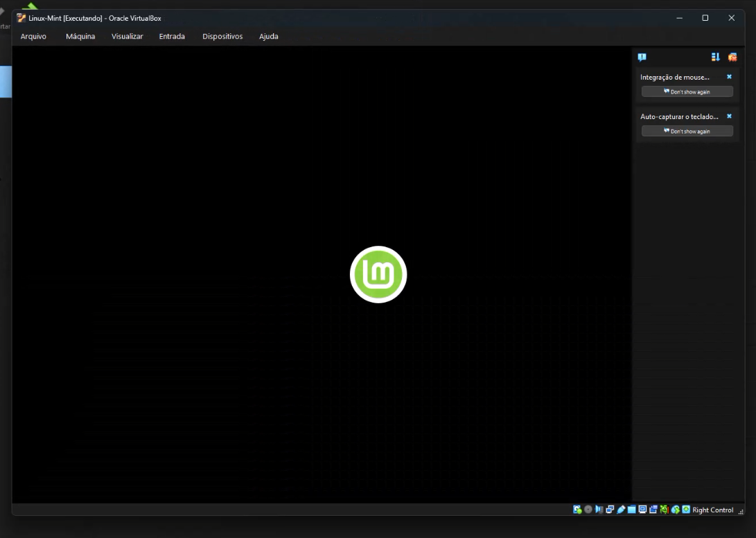Click the recording status icon
The image size is (756, 538).
pyautogui.click(x=653, y=510)
